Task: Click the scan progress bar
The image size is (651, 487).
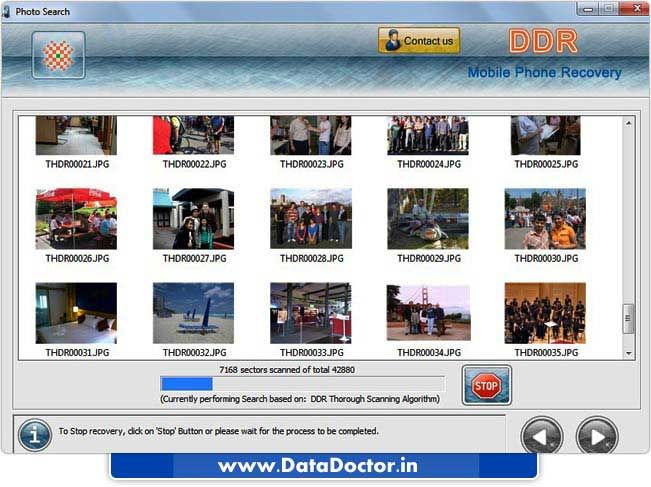Action: coord(303,384)
